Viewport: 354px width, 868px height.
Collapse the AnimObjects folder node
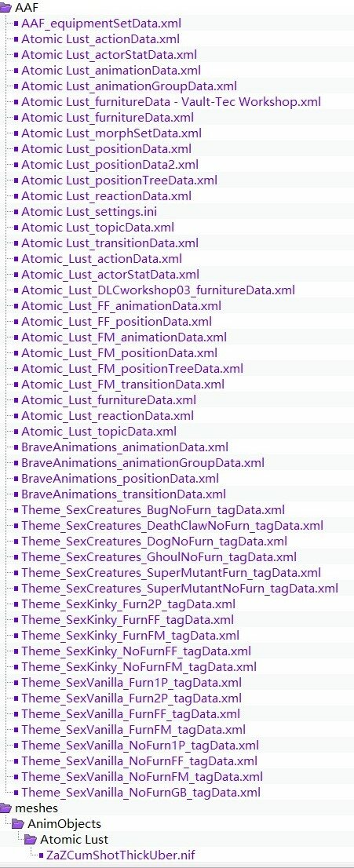[18, 824]
